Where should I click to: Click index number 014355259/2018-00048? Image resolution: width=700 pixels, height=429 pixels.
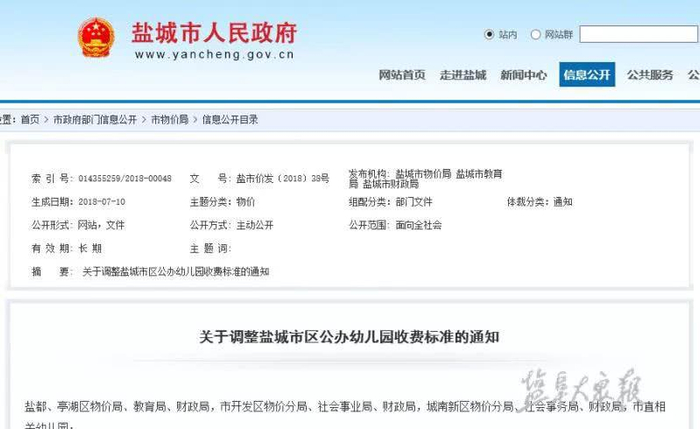pos(125,179)
